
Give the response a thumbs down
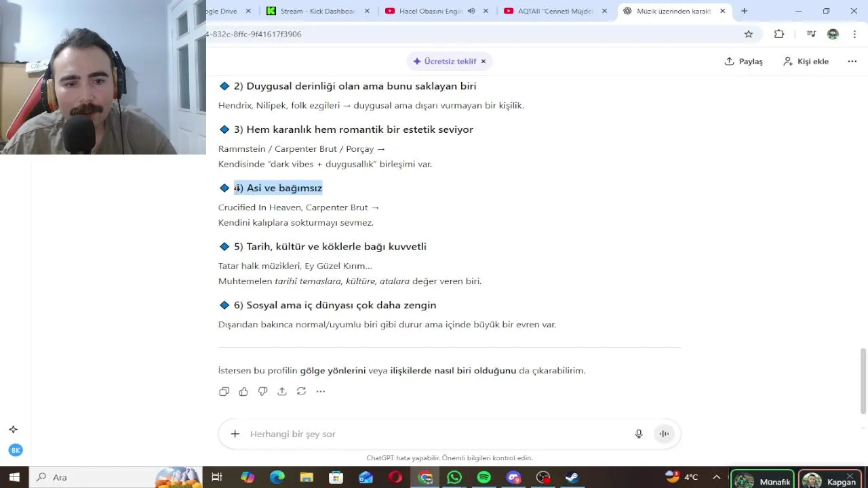[263, 391]
